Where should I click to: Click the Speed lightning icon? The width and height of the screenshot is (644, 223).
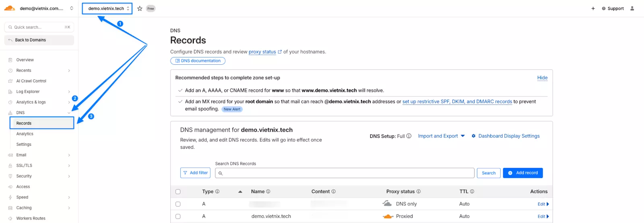point(10,197)
